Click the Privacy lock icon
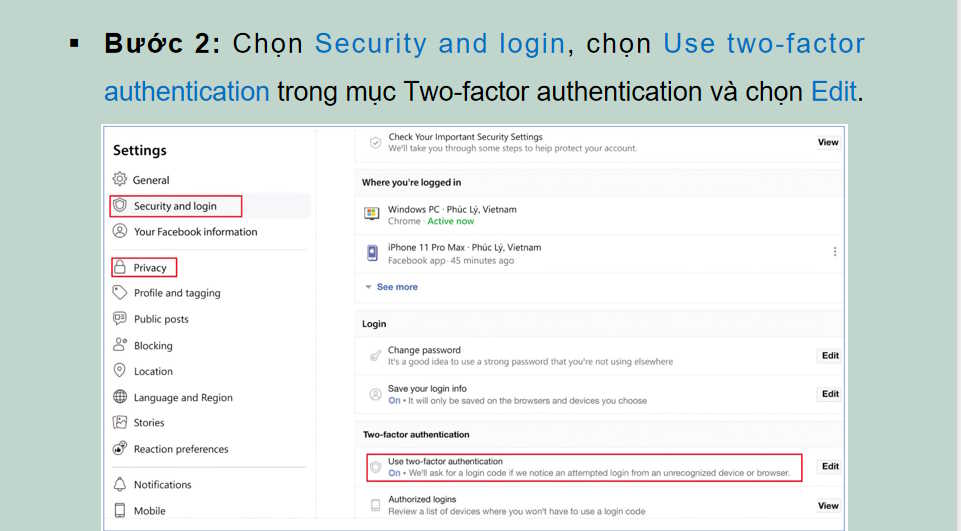Image resolution: width=961 pixels, height=531 pixels. pos(120,268)
